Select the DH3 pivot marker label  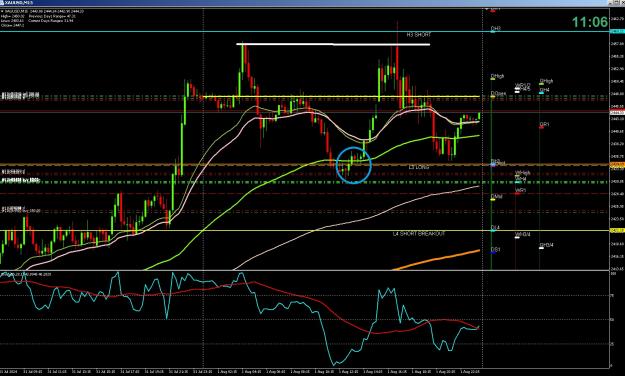(x=495, y=29)
